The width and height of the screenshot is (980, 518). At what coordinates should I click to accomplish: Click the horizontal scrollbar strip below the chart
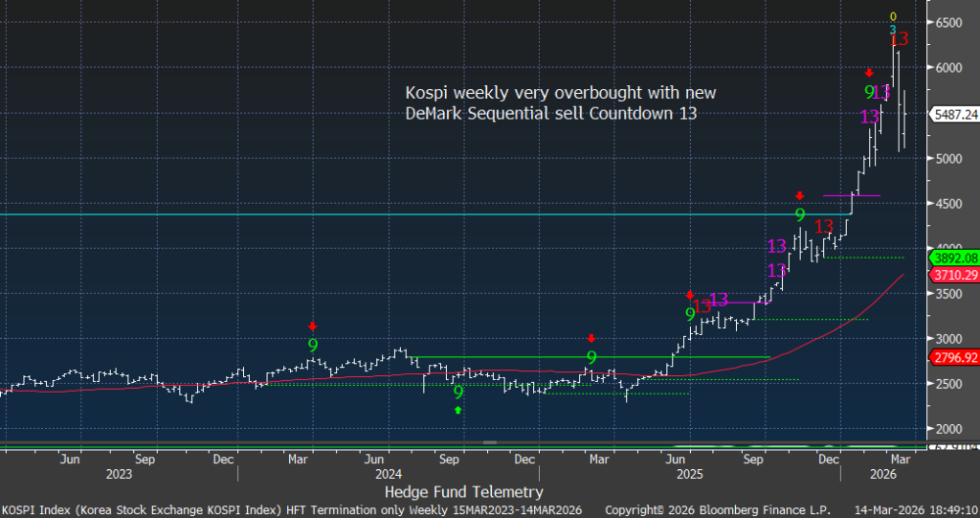tap(459, 444)
